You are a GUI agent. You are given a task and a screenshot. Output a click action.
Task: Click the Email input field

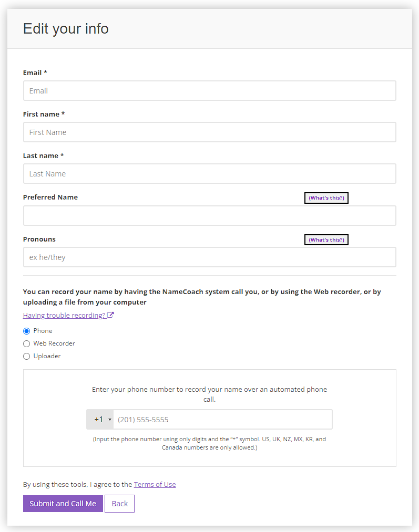point(209,90)
